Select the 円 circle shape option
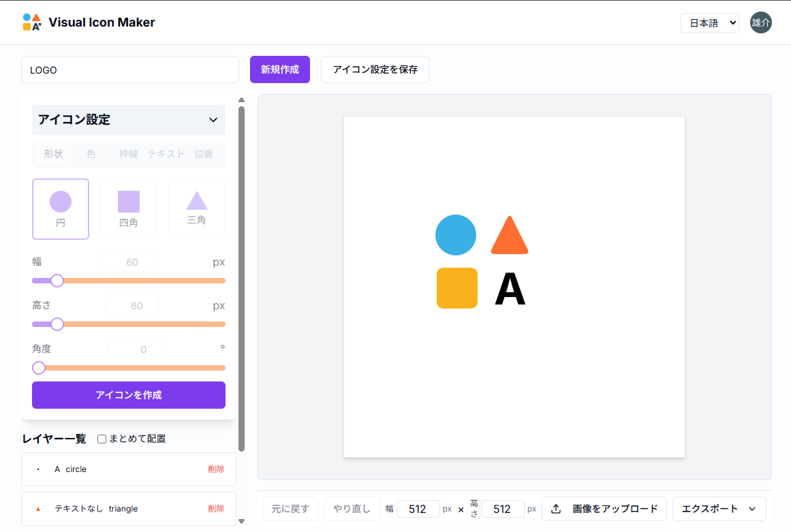Viewport: 791px width, 532px height. [x=61, y=208]
